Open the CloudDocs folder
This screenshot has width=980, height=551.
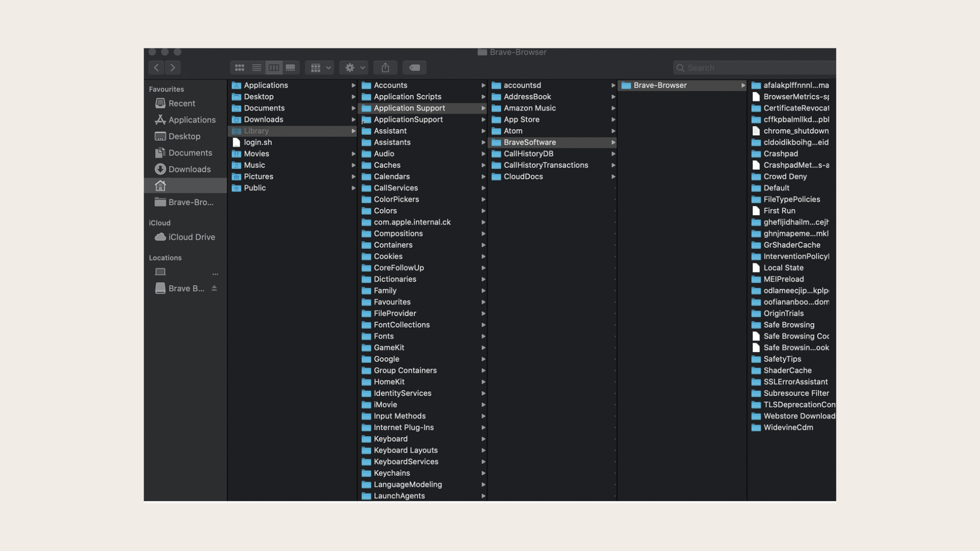552,177
